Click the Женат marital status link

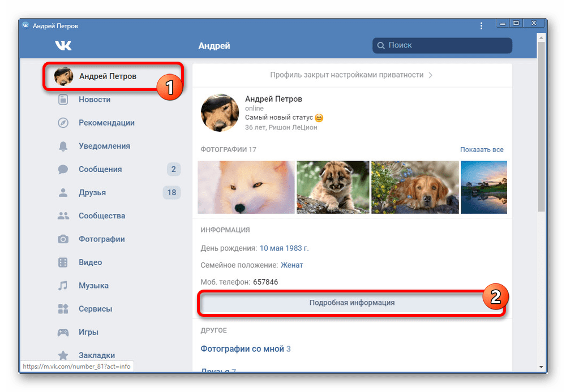tap(291, 265)
